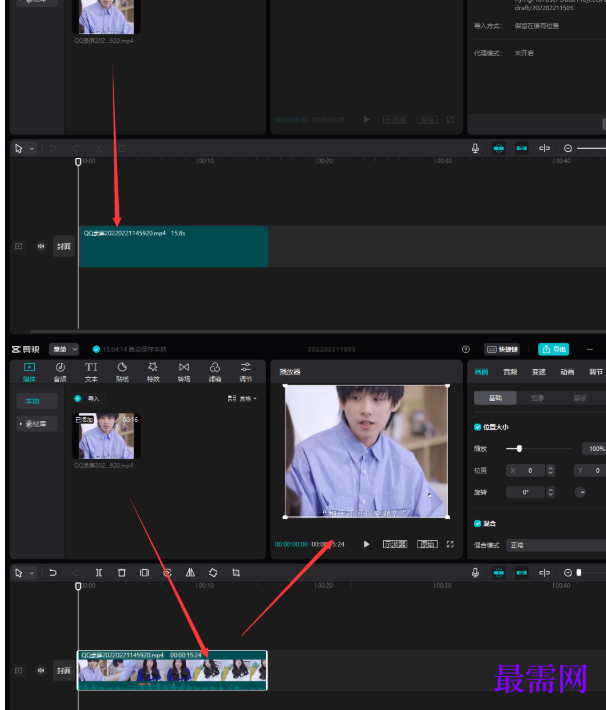606x710 pixels.
Task: Switch to the 动画 animation tab
Action: pos(567,372)
